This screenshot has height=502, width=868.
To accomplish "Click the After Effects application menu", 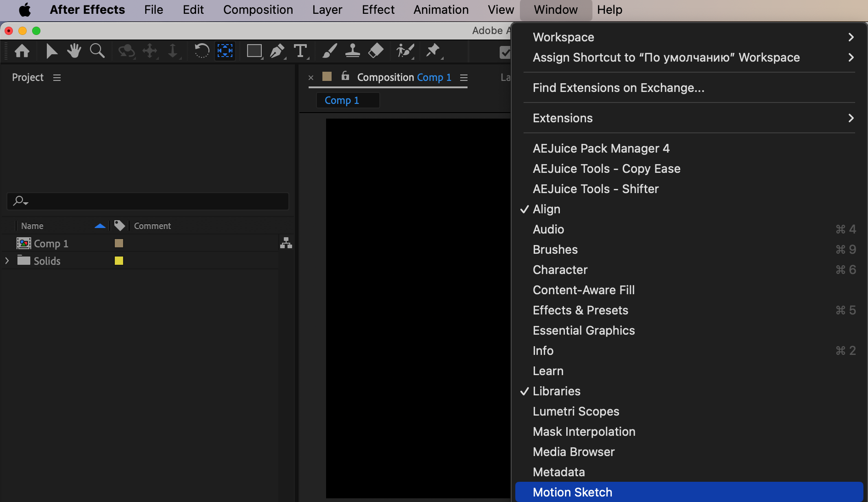I will (87, 10).
